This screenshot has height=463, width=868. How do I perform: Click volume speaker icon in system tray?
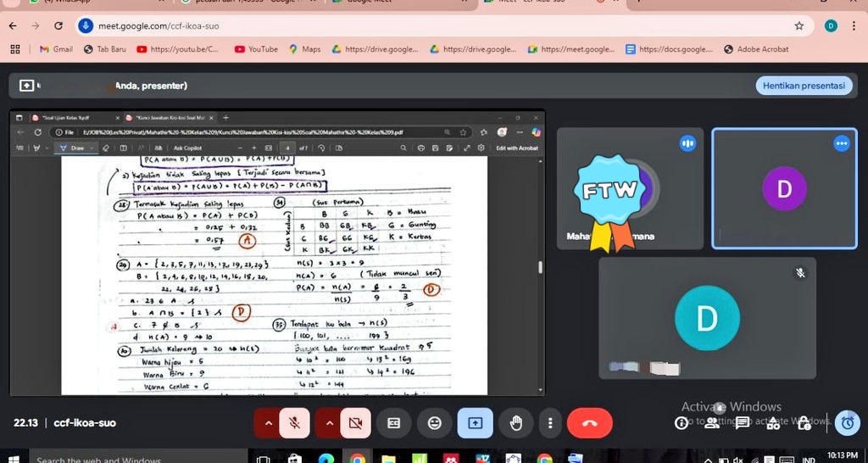point(737,460)
